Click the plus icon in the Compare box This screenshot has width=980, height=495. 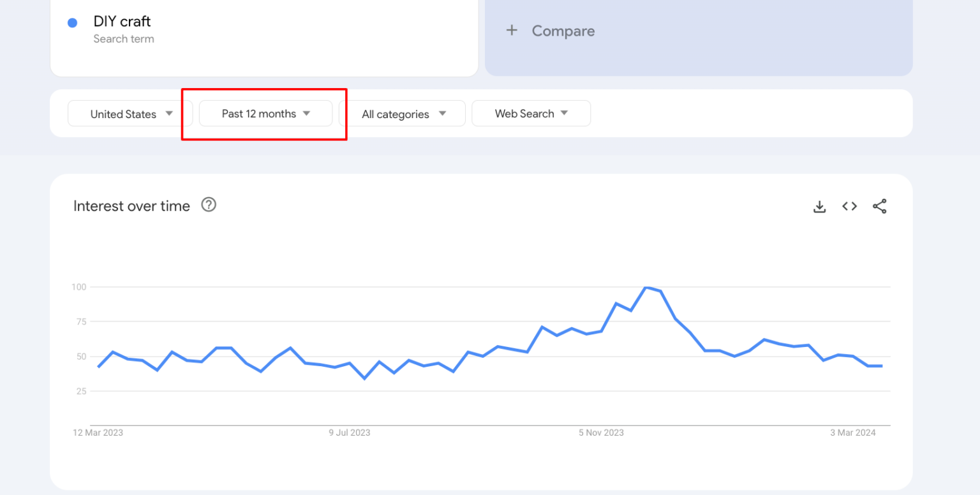click(x=512, y=30)
